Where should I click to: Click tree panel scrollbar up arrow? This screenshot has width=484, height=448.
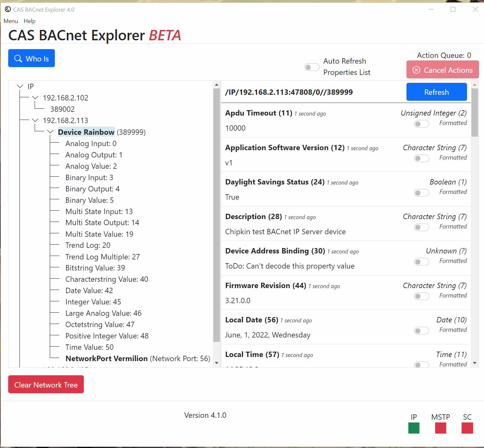coord(216,85)
